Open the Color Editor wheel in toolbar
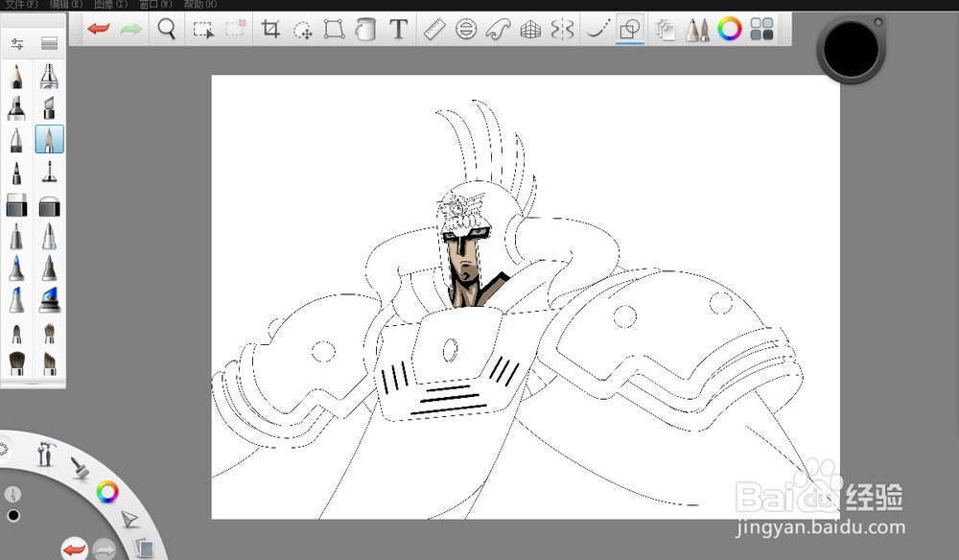Screen dimensions: 959x560 point(729,29)
